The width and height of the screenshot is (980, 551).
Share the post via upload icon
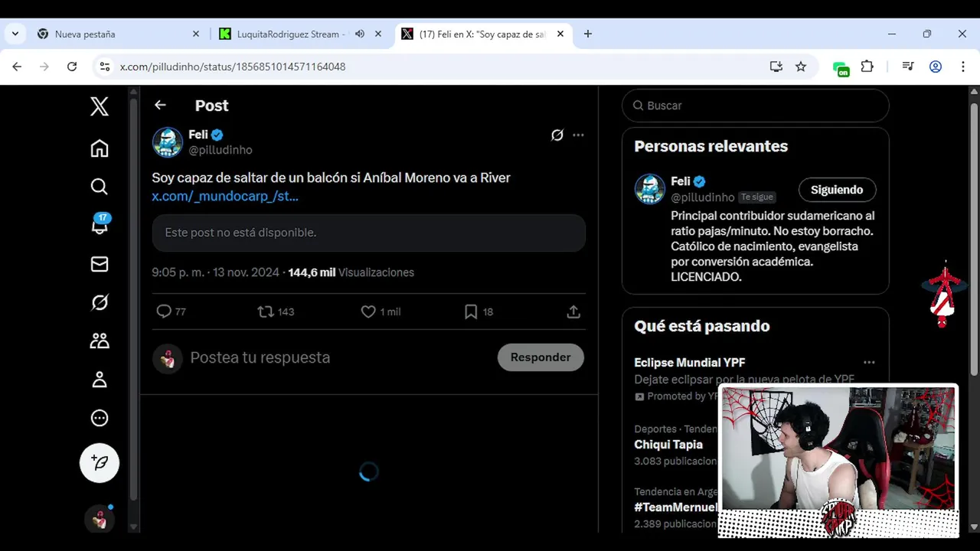[573, 311]
